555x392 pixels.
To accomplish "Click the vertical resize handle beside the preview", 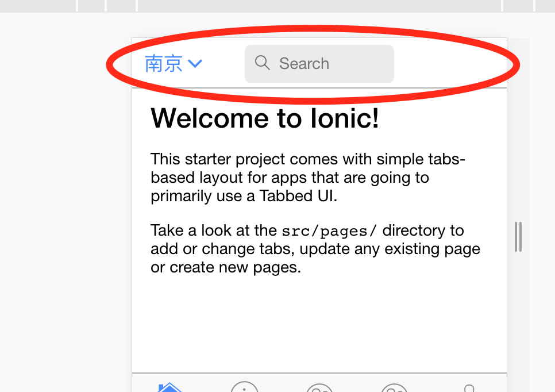I will point(518,237).
